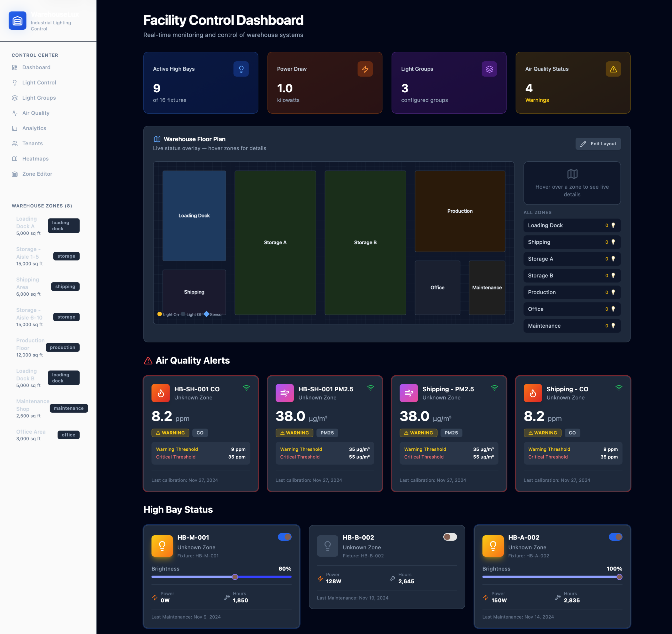Toggle the HB-A-002 light switch
Screen dimensions: 672x634
tap(616, 537)
